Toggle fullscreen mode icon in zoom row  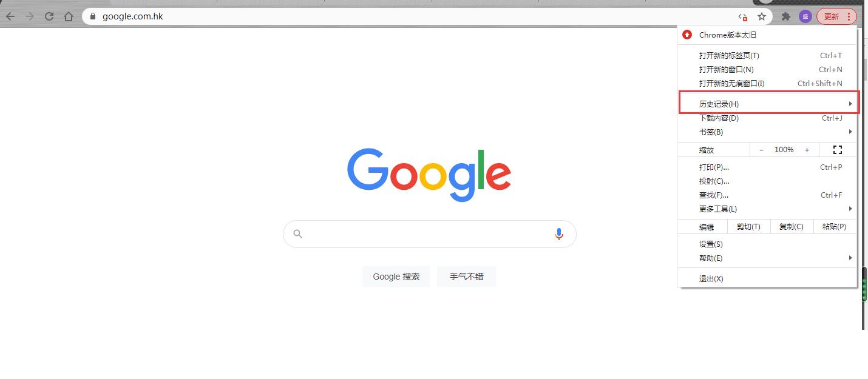[x=838, y=150]
